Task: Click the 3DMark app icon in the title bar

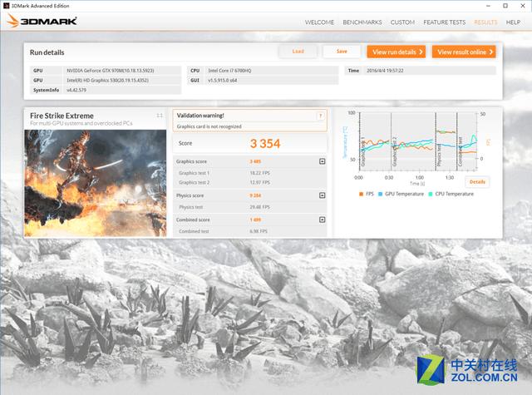Action: coord(6,6)
